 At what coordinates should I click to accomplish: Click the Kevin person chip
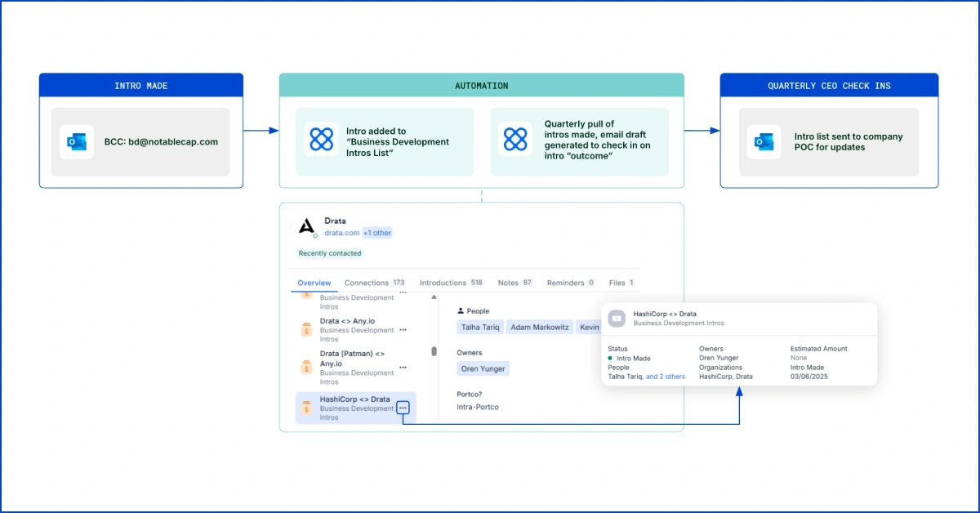tap(588, 327)
